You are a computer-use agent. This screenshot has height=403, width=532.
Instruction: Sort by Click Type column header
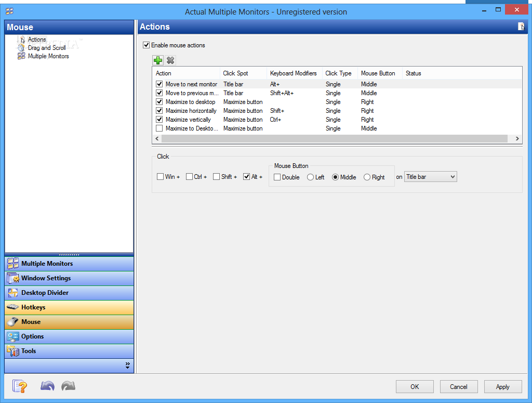pos(340,73)
